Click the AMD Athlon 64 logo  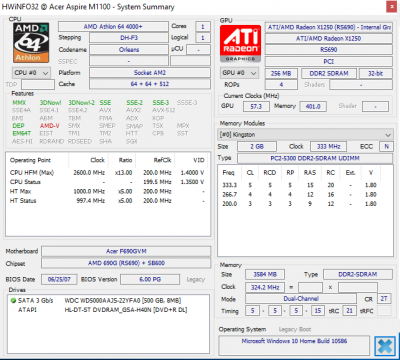(31, 43)
